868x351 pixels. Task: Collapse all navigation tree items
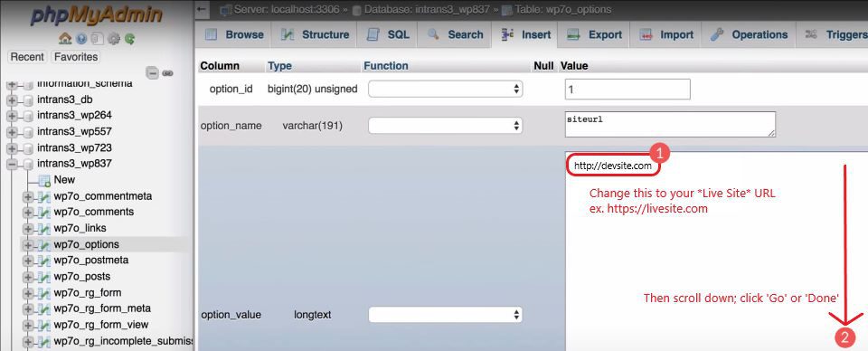(152, 72)
